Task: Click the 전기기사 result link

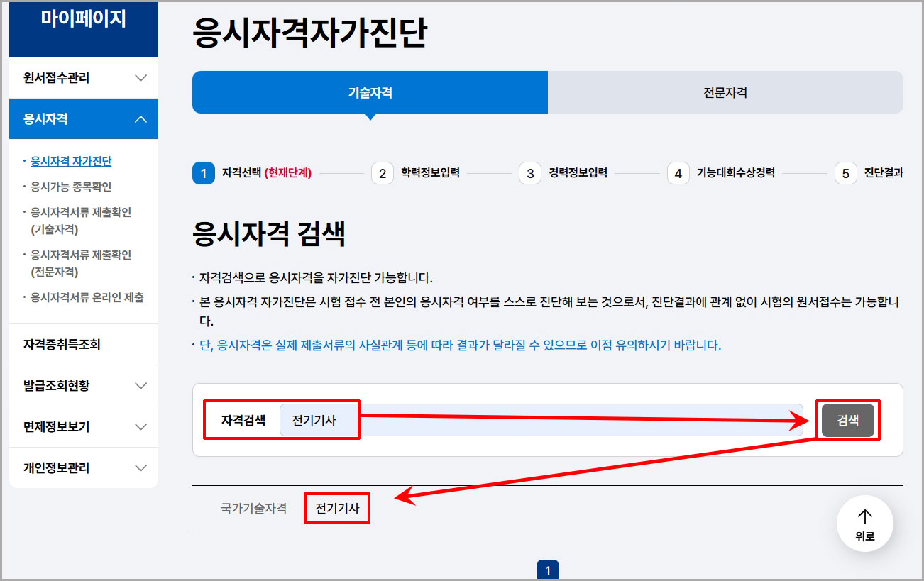Action: tap(336, 508)
